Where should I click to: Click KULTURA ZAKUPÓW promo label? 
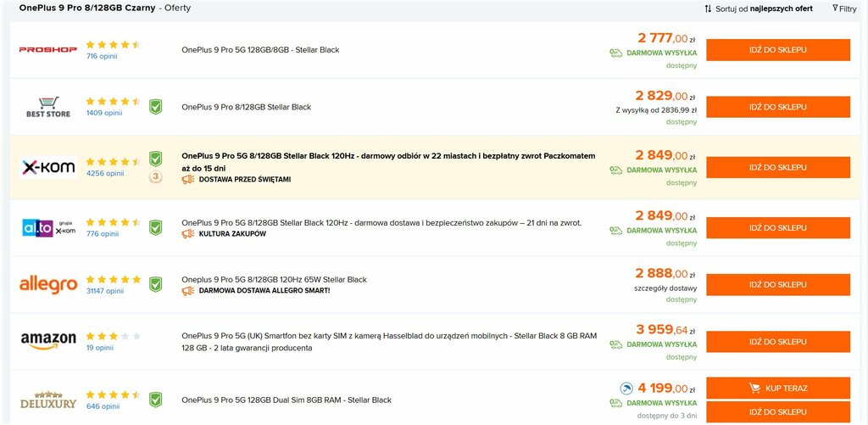(232, 234)
